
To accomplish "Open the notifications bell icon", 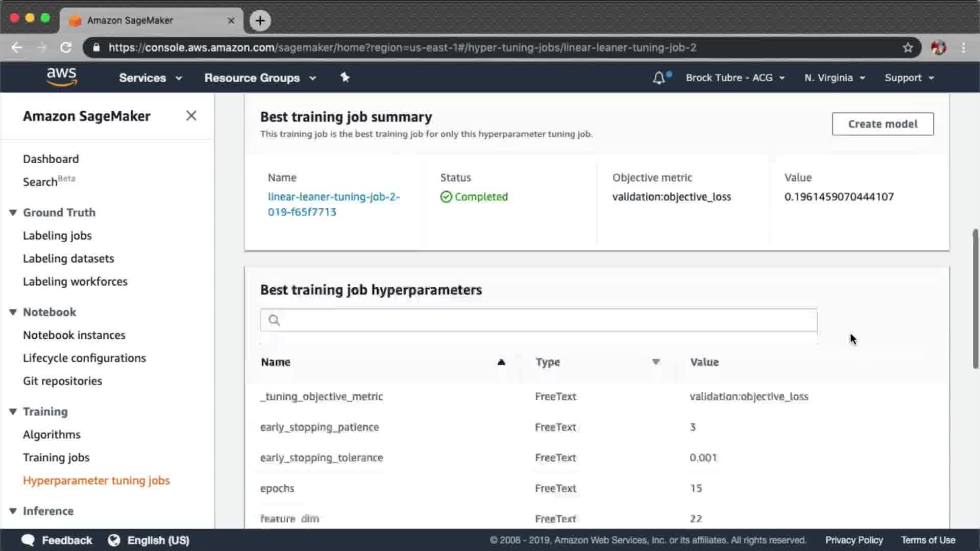I will [659, 78].
